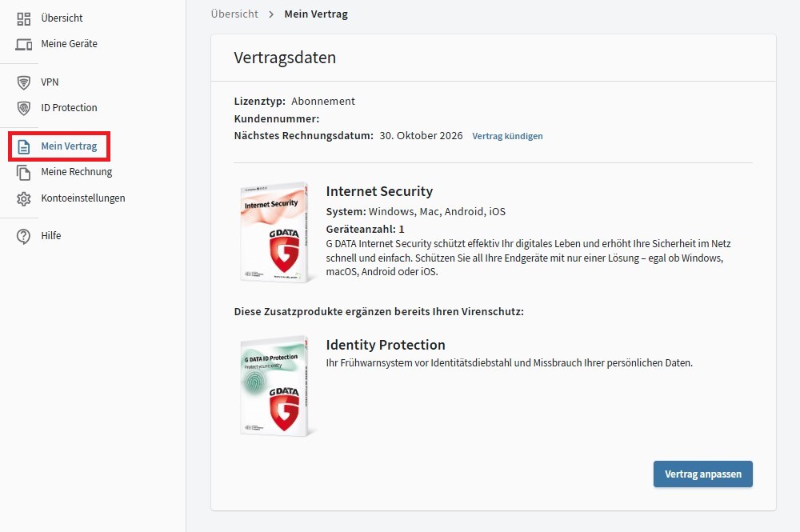Click the Mein Vertrag document icon
The image size is (800, 532).
24,147
